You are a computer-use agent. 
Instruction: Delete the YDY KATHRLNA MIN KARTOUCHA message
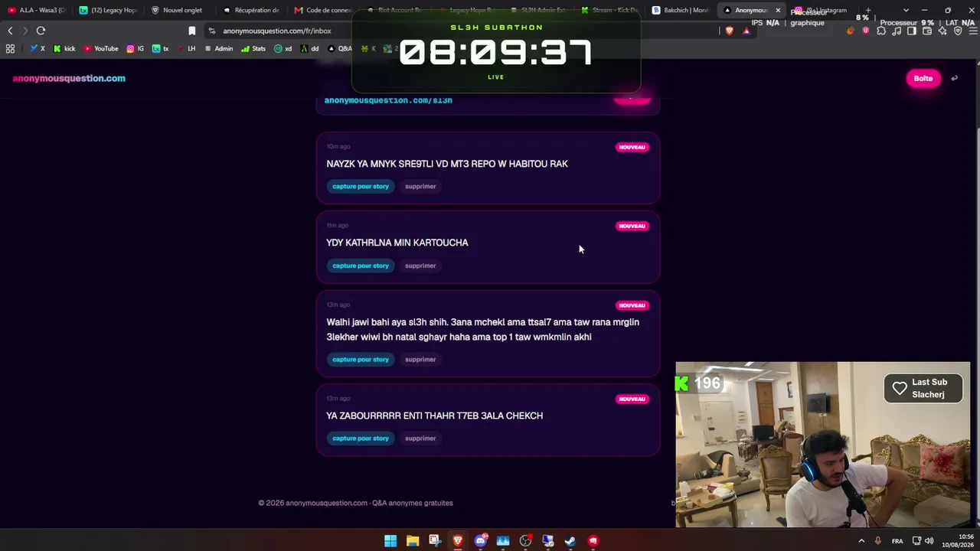pyautogui.click(x=420, y=266)
